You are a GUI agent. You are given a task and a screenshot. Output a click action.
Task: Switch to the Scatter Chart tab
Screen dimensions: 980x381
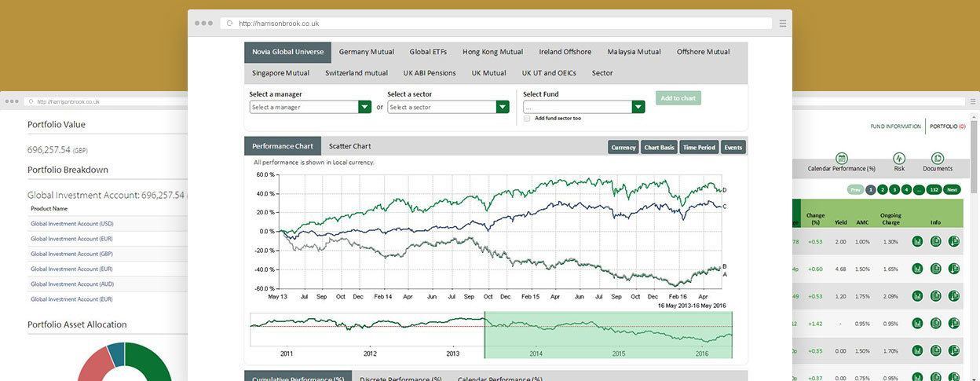click(349, 146)
